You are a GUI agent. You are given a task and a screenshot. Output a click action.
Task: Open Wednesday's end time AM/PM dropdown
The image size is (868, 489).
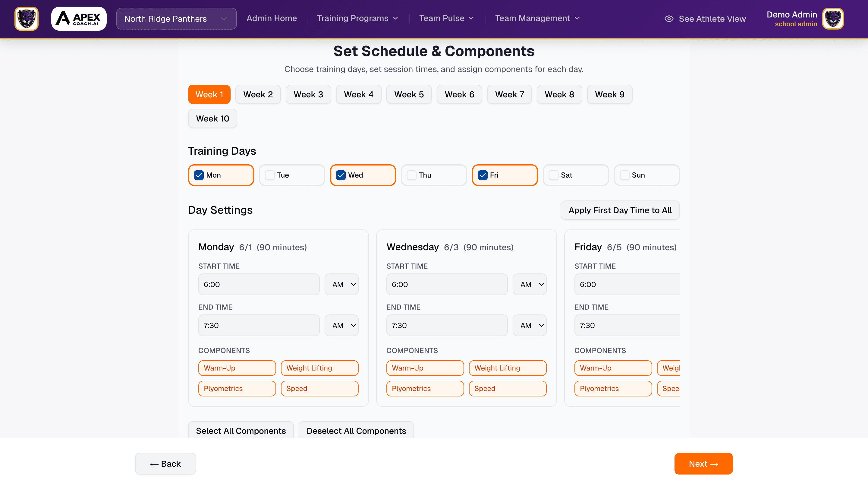coord(529,325)
